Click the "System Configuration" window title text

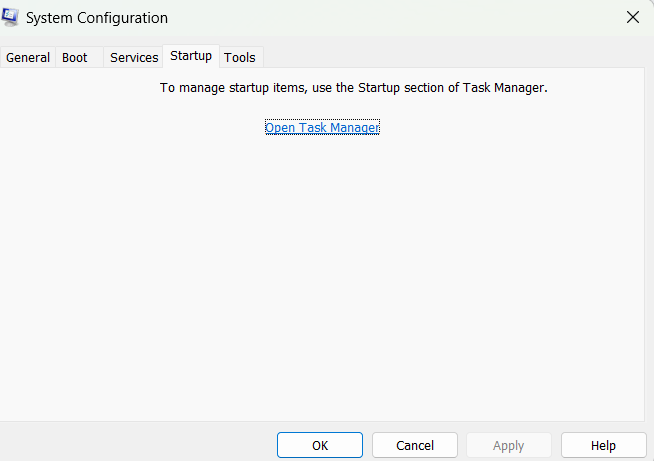(x=97, y=18)
